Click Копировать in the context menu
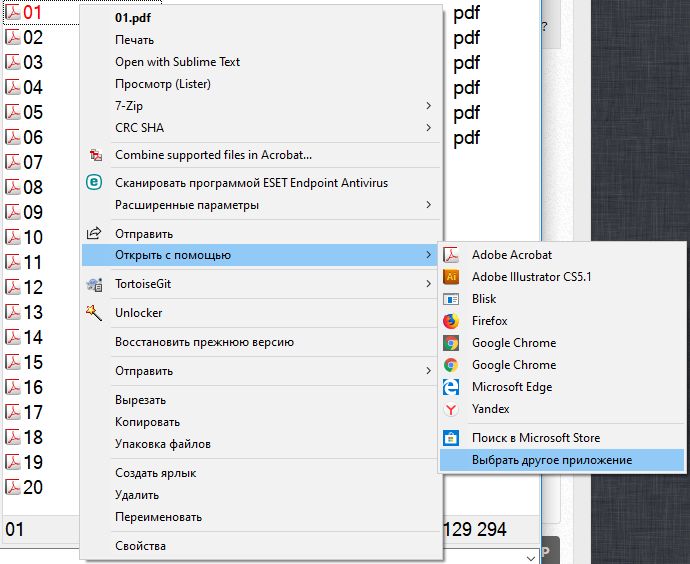 coord(147,422)
